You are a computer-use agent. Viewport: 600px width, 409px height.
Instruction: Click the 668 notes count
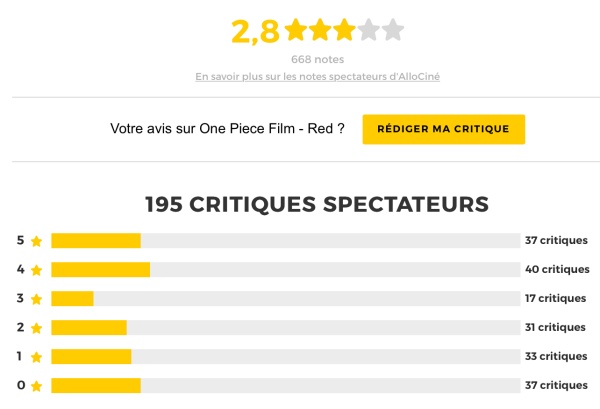point(317,59)
